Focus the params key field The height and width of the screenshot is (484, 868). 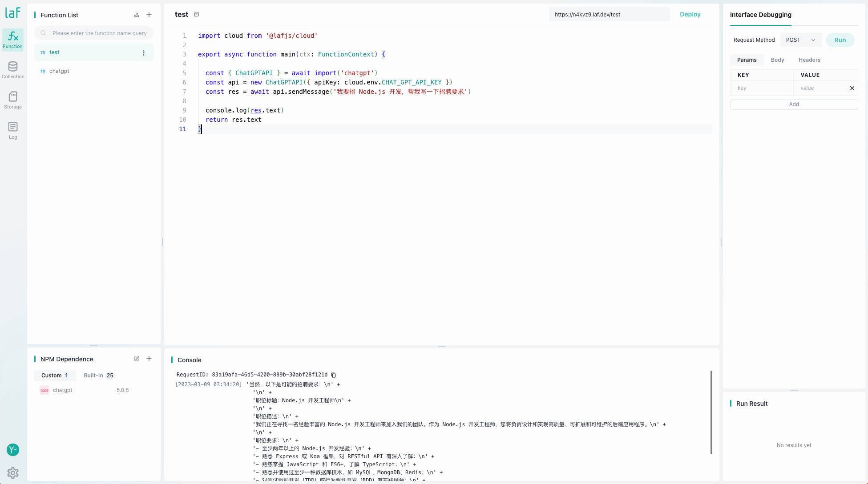tap(762, 88)
